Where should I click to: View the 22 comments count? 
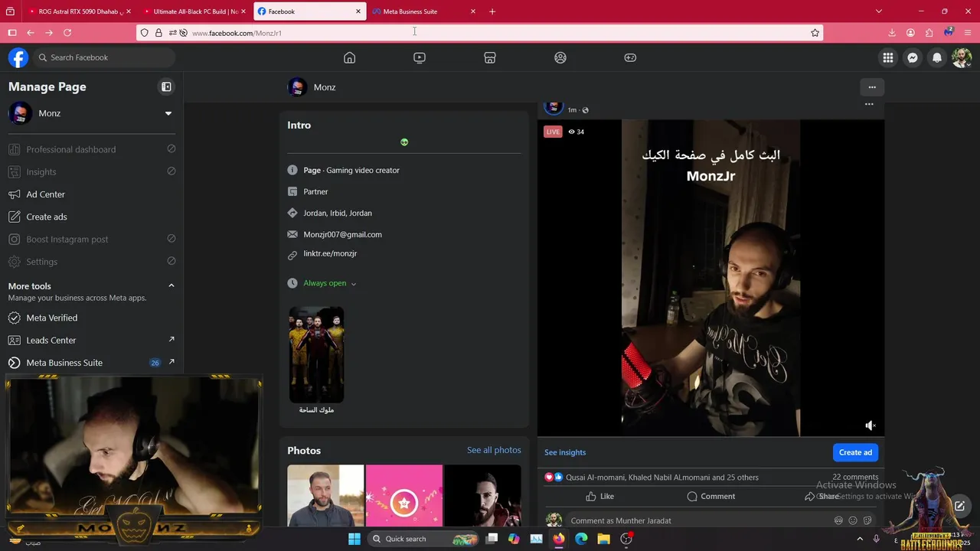855,477
